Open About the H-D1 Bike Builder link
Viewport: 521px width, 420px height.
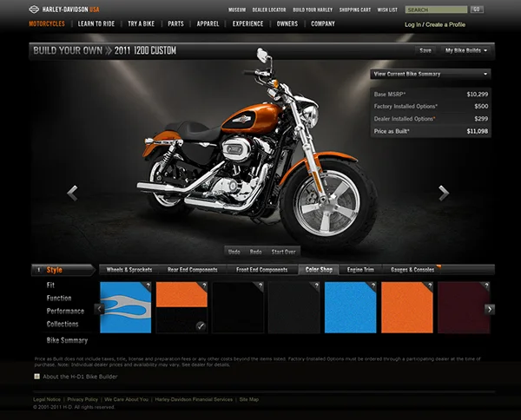80,377
